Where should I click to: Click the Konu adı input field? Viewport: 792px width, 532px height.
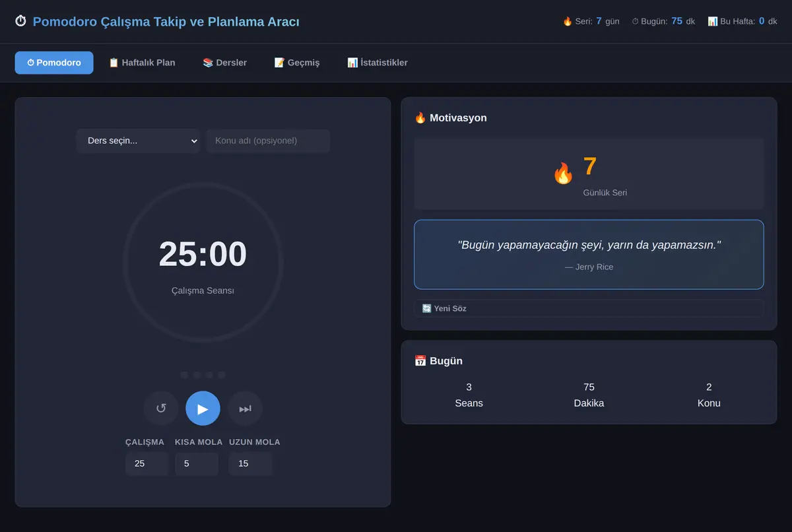tap(268, 141)
